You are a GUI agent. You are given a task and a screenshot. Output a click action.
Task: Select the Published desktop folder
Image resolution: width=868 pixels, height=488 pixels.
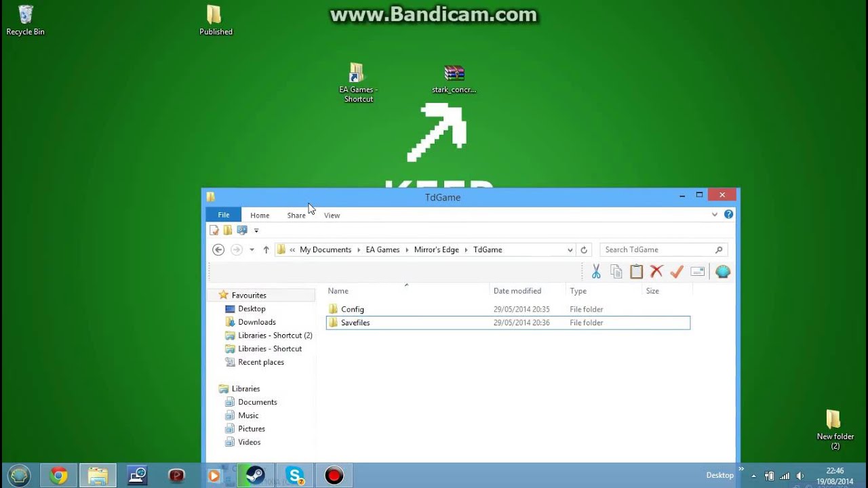(216, 20)
